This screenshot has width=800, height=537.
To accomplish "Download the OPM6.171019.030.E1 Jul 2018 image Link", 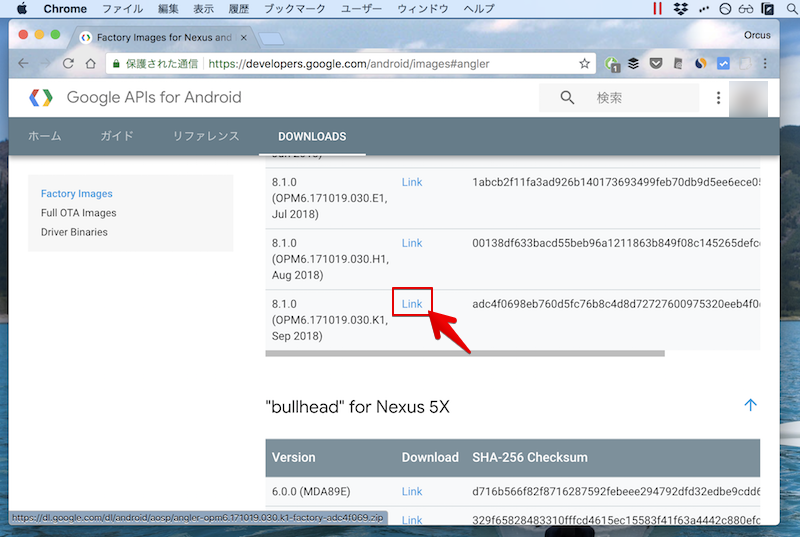I will (412, 182).
